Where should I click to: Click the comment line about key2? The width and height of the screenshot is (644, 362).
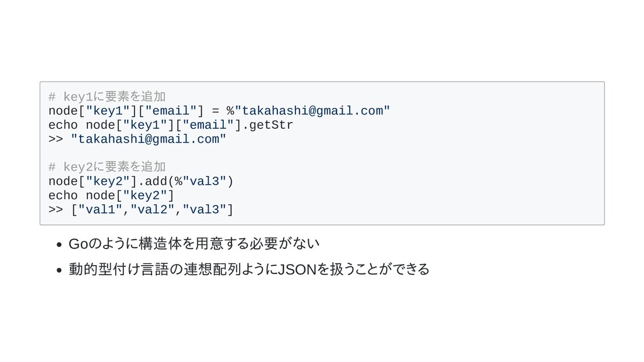107,167
